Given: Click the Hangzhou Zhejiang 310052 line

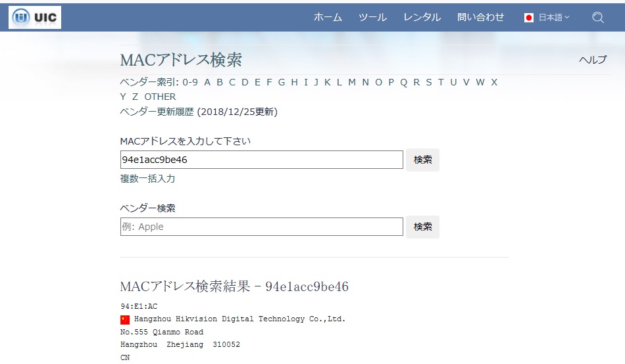Looking at the screenshot, I should tap(180, 345).
